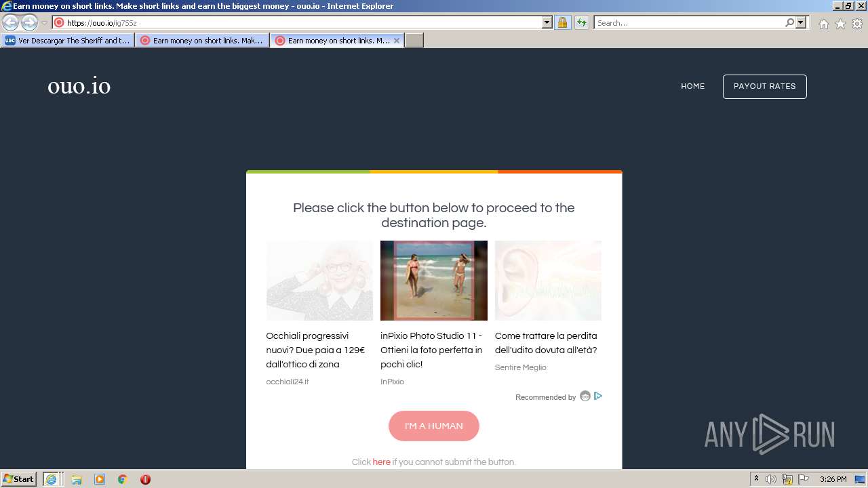Open Favorites star icon

click(x=840, y=24)
